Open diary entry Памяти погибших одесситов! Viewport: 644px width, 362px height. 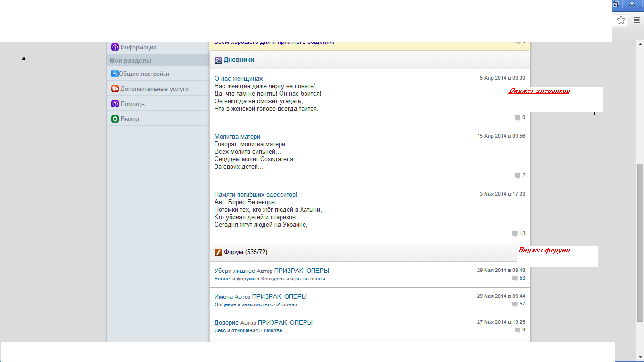pos(256,194)
